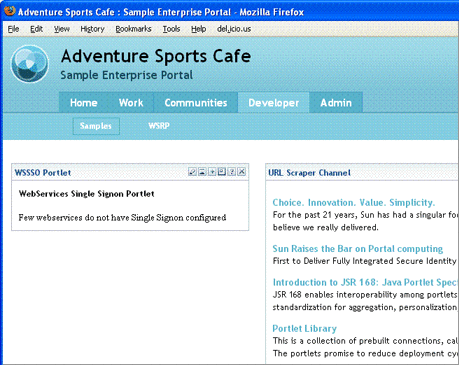
Task: Switch to the WSRP sub-tab
Action: click(159, 126)
